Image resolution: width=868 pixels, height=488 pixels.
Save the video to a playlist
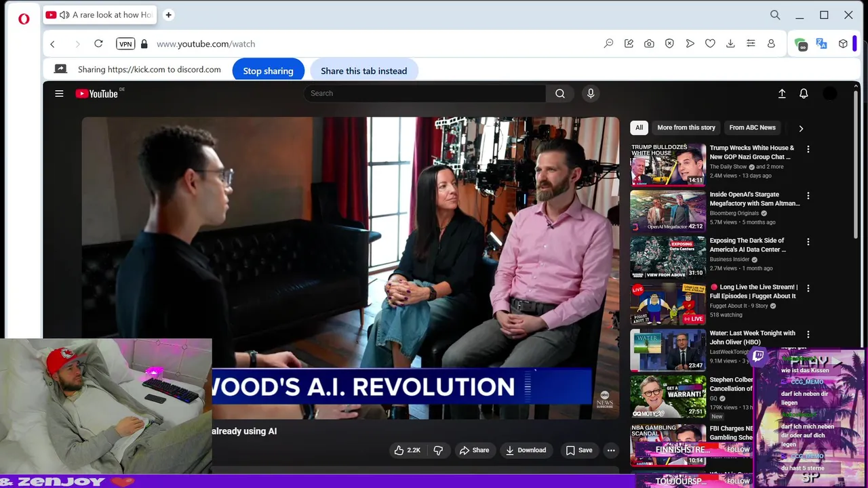click(578, 450)
